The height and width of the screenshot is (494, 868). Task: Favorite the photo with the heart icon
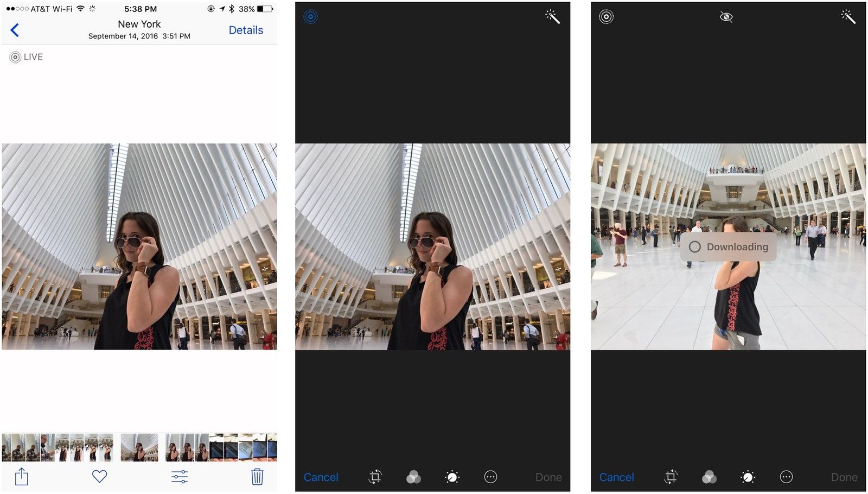[x=99, y=476]
